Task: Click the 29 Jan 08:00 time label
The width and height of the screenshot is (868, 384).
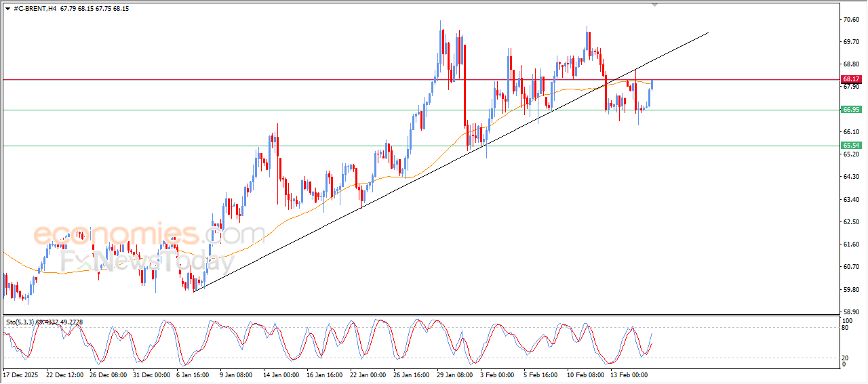Action: tap(455, 375)
